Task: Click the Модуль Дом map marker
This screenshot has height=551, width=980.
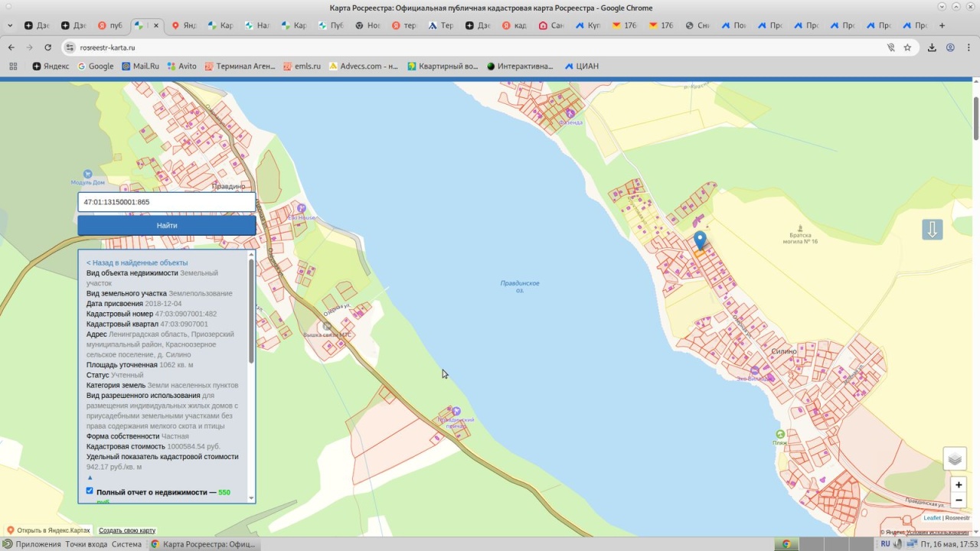Action: click(87, 174)
